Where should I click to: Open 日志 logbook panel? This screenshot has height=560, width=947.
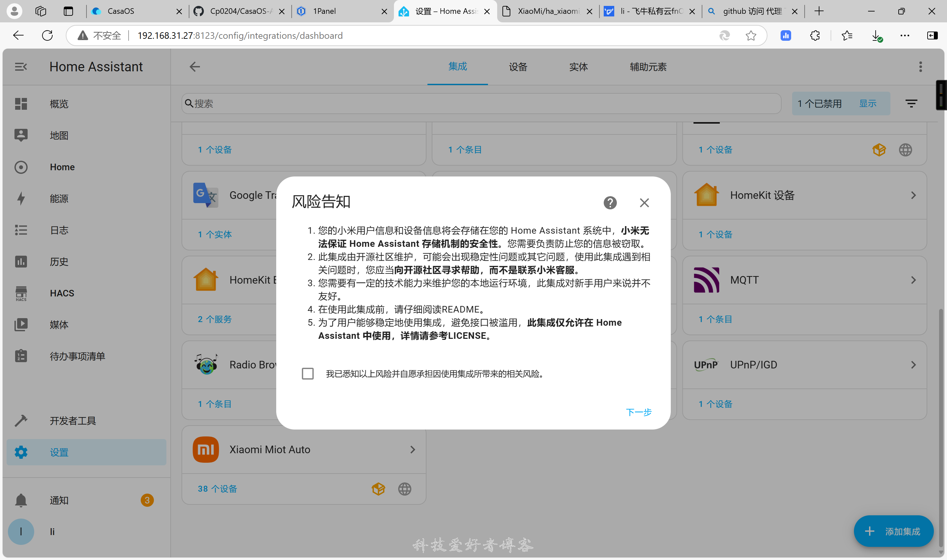coord(86,230)
